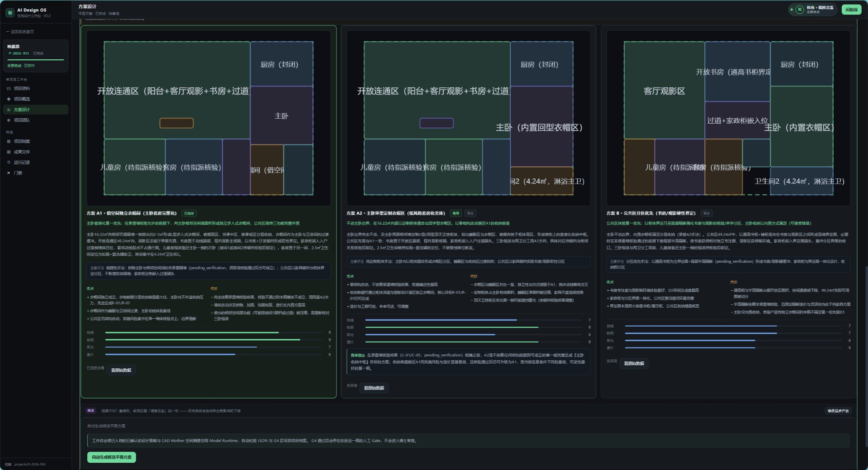Click the 主要手法 box in 方案 B
This screenshot has width=868, height=470.
[728, 264]
